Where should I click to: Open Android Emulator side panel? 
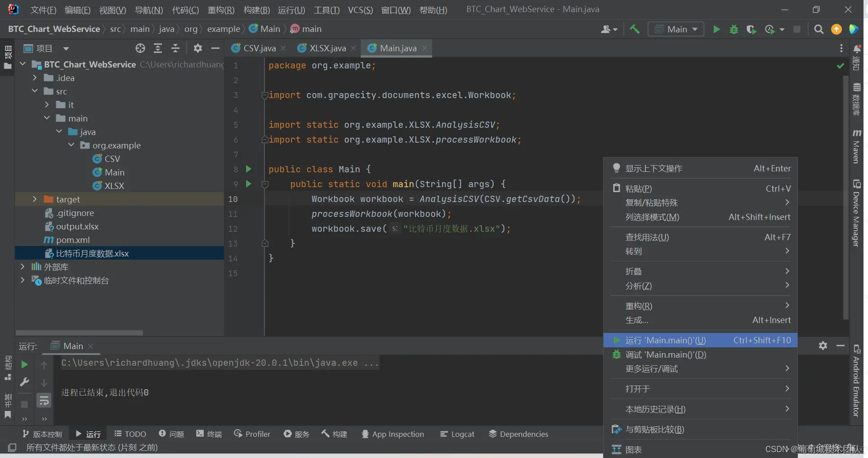point(857,381)
